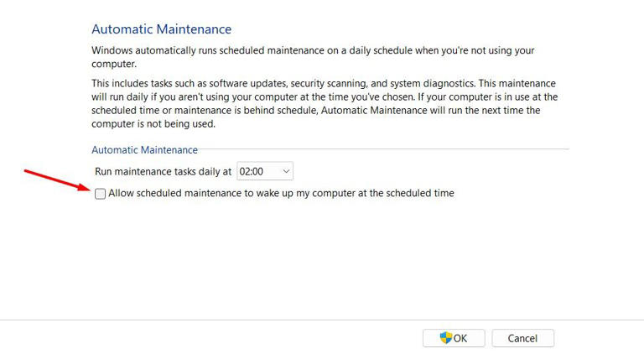
Task: Click 'Run maintenance tasks daily at' label
Action: (x=164, y=171)
